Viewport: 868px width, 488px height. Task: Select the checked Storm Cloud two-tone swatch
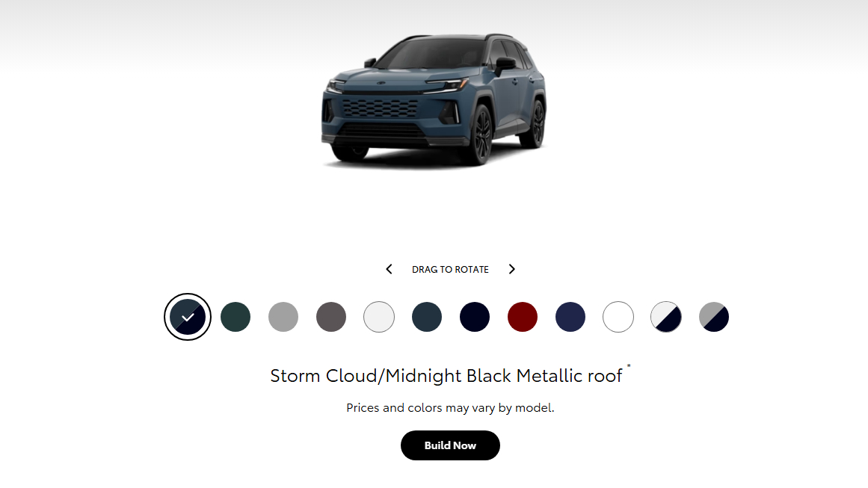188,317
